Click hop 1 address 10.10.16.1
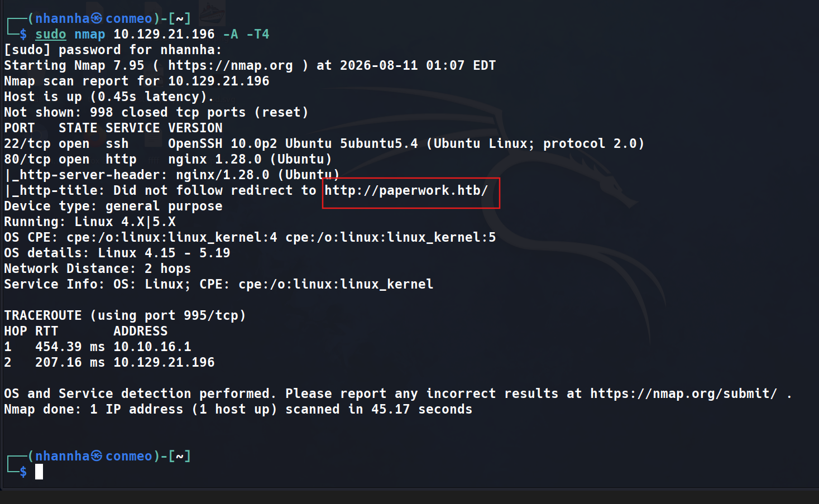The image size is (819, 504). 152,347
